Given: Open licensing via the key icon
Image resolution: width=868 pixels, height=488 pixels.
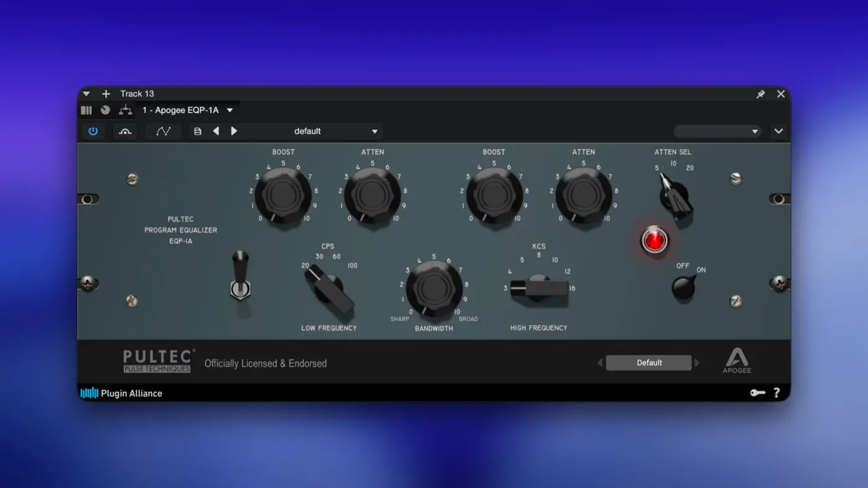Looking at the screenshot, I should click(758, 393).
